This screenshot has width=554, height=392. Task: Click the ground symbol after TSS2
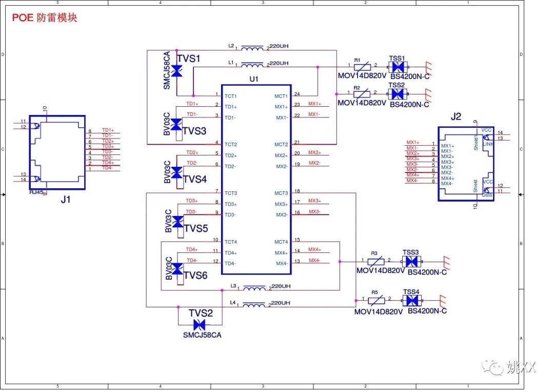click(x=427, y=94)
